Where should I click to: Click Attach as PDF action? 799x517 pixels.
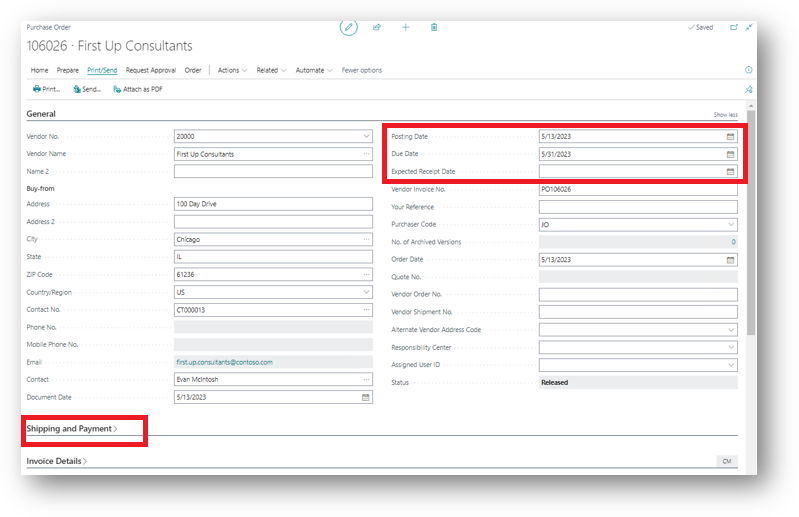(138, 89)
